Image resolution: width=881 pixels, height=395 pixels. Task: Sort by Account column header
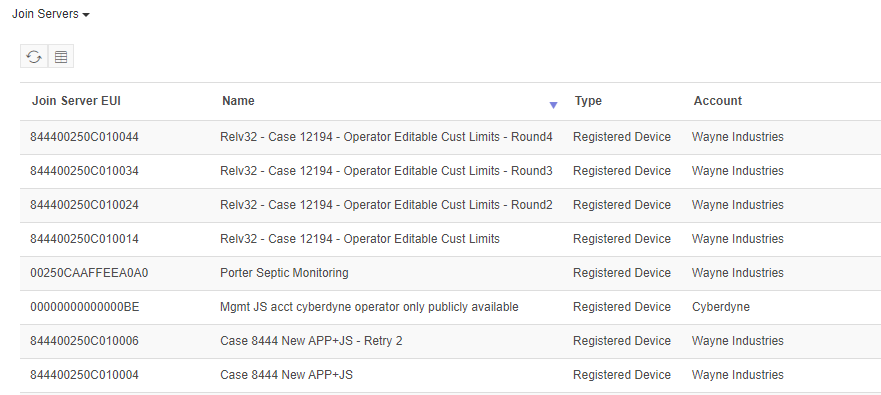pos(717,101)
